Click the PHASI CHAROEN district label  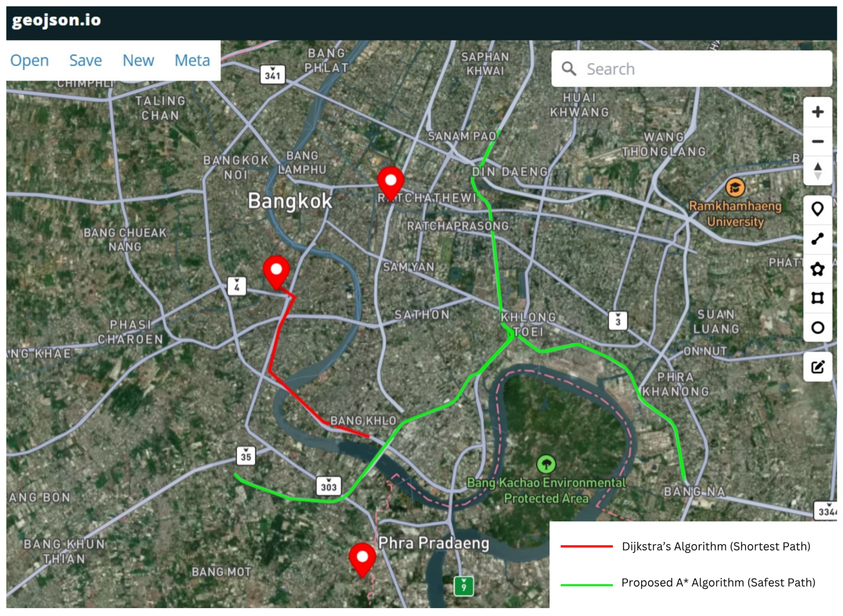[x=130, y=332]
